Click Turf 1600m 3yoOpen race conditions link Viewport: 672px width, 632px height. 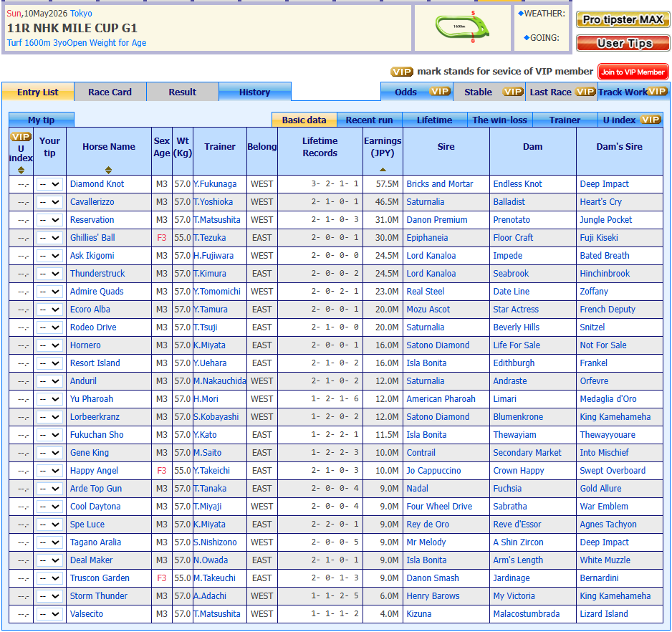coord(76,43)
